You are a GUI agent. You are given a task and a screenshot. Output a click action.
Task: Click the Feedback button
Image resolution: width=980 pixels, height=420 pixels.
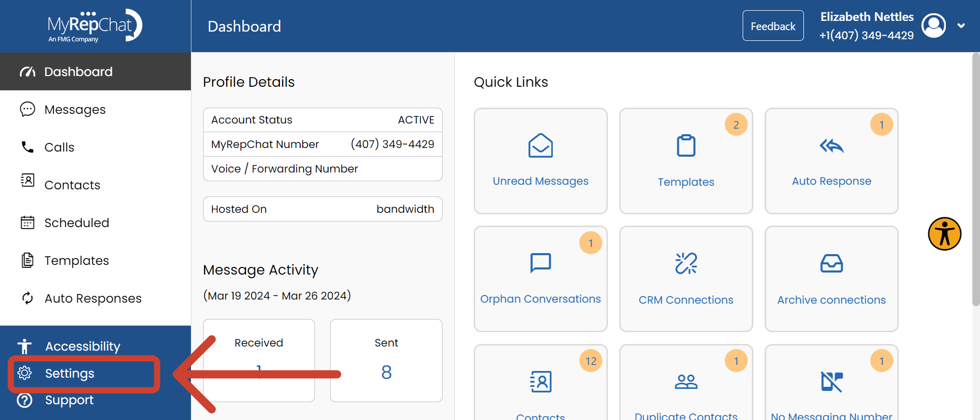(773, 26)
